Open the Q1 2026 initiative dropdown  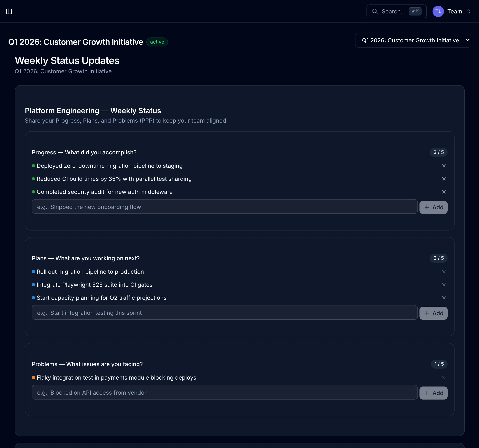tap(413, 40)
